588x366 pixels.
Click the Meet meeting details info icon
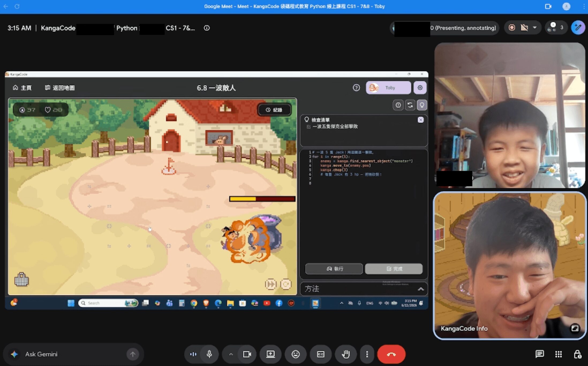click(x=207, y=28)
